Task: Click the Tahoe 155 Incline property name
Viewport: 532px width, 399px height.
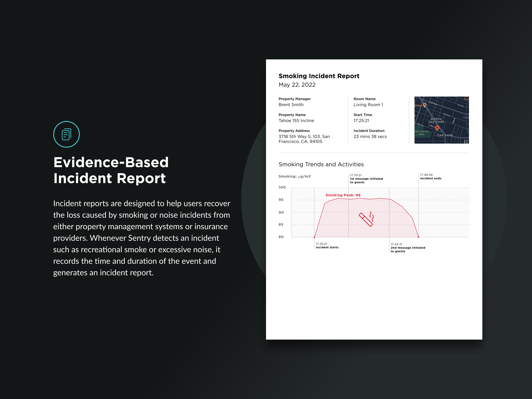Action: coord(296,120)
